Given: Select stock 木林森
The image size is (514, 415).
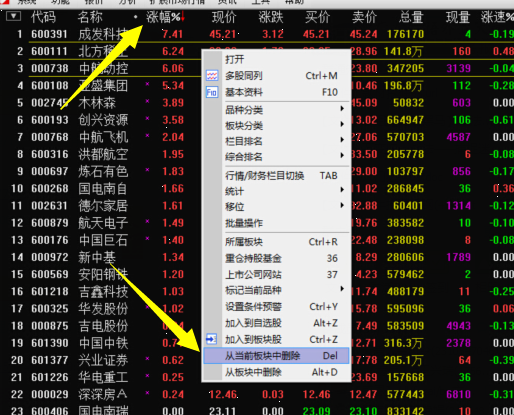Looking at the screenshot, I should pyautogui.click(x=97, y=103).
